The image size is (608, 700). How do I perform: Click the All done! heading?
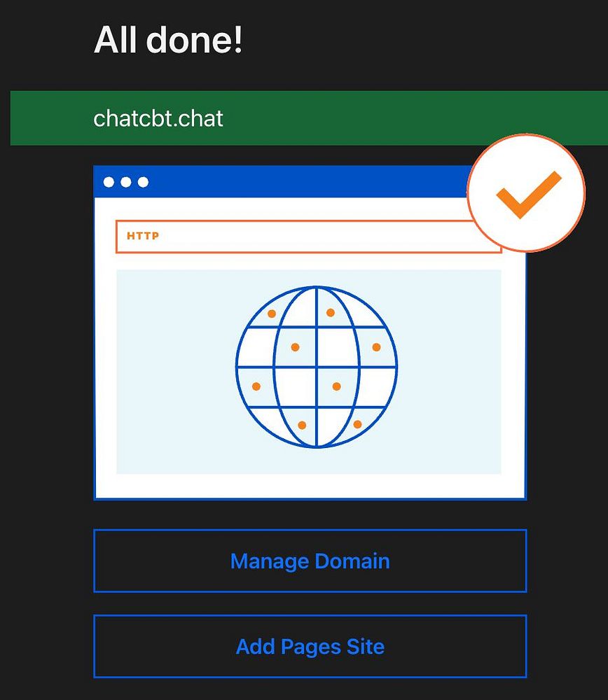pos(168,40)
